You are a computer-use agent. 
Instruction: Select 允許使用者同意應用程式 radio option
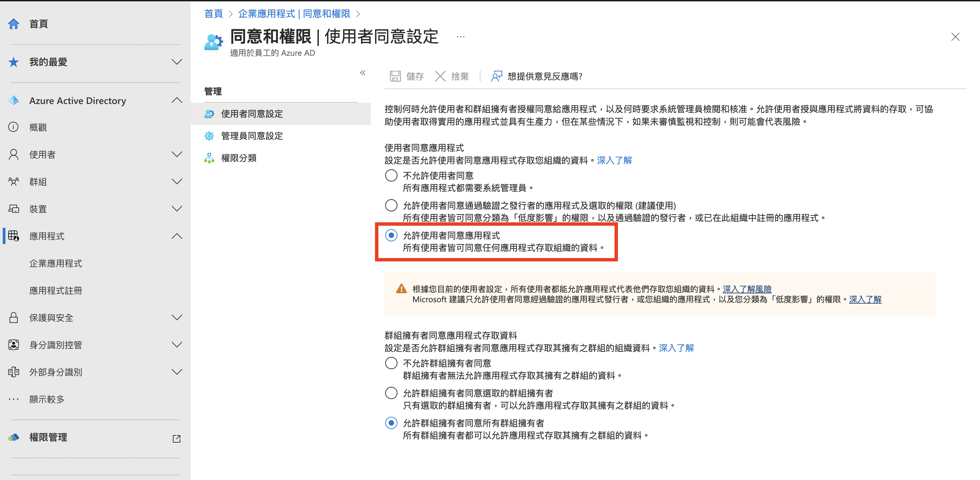391,235
